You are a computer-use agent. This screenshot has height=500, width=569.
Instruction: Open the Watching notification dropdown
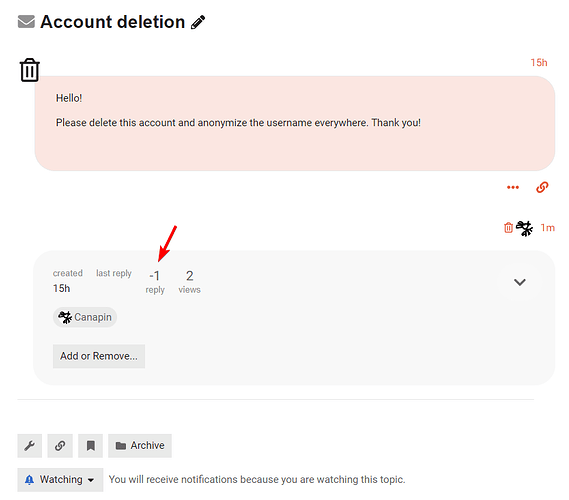pyautogui.click(x=60, y=480)
